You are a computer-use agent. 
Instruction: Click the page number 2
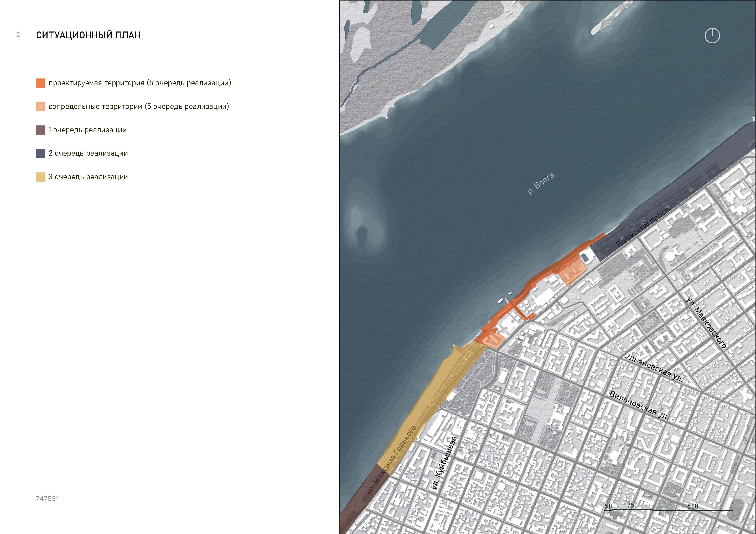[x=18, y=35]
